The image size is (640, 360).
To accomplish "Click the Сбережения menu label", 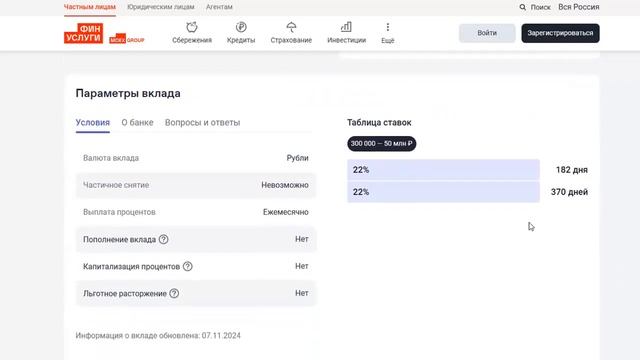I will 192,40.
